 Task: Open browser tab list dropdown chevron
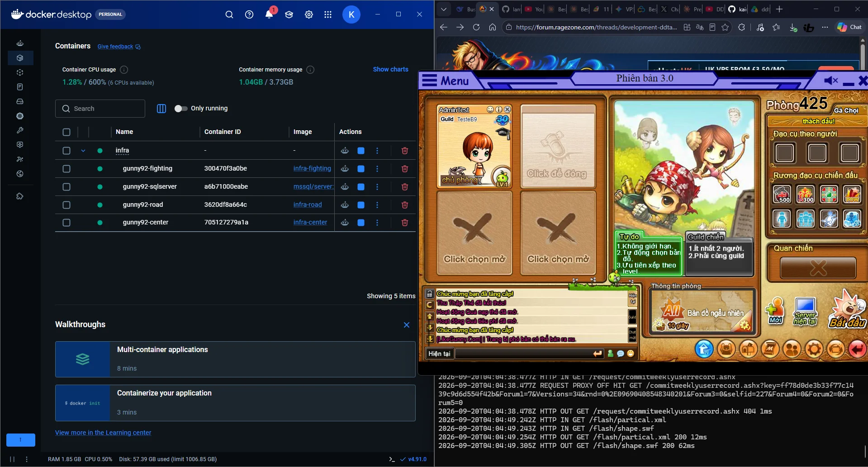pyautogui.click(x=444, y=9)
